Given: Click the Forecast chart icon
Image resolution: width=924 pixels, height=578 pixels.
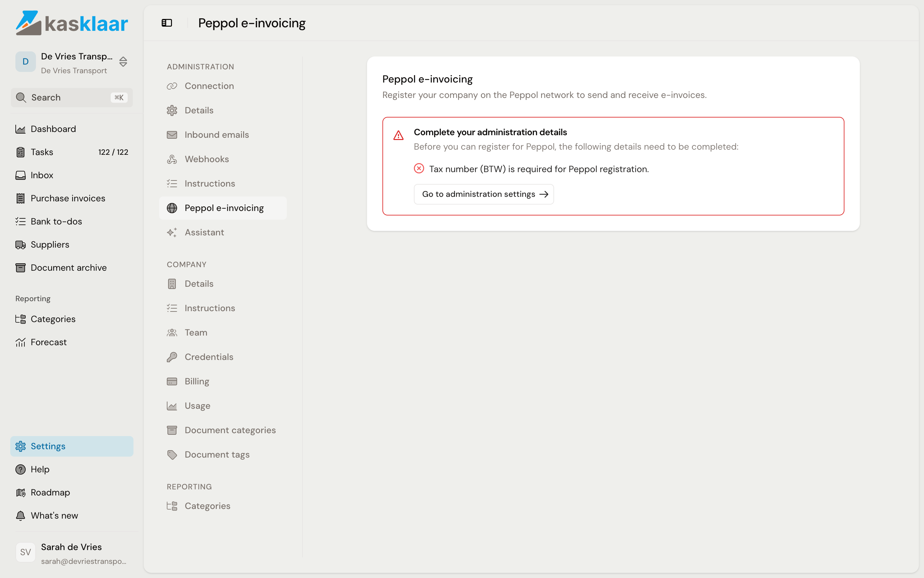Looking at the screenshot, I should (21, 342).
